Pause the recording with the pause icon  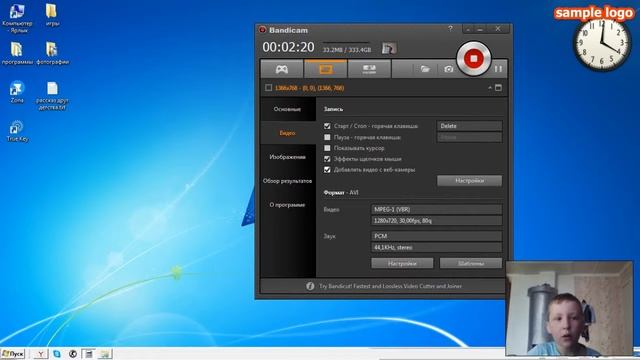tap(498, 69)
